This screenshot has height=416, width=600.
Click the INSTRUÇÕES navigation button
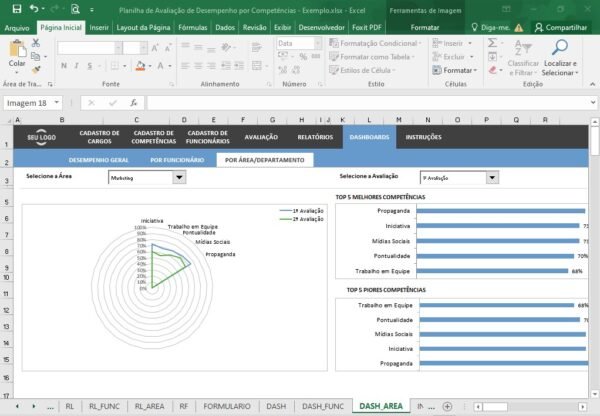click(424, 137)
